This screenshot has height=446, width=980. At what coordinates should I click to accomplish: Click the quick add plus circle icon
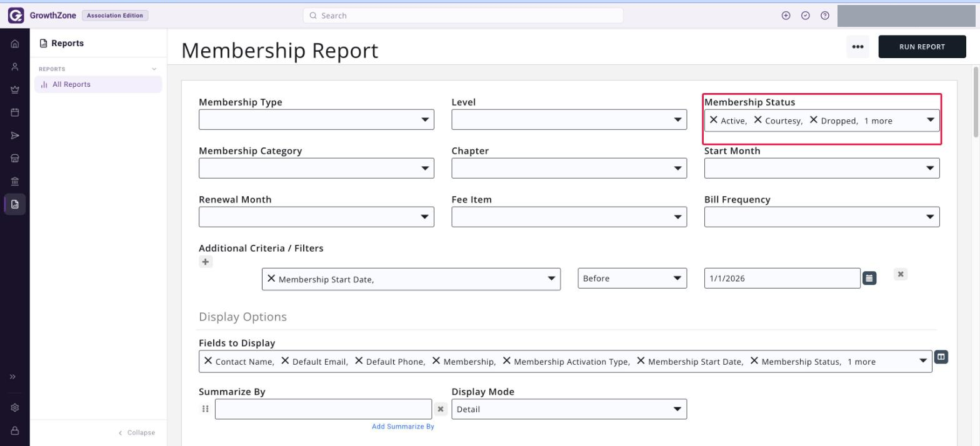[786, 16]
